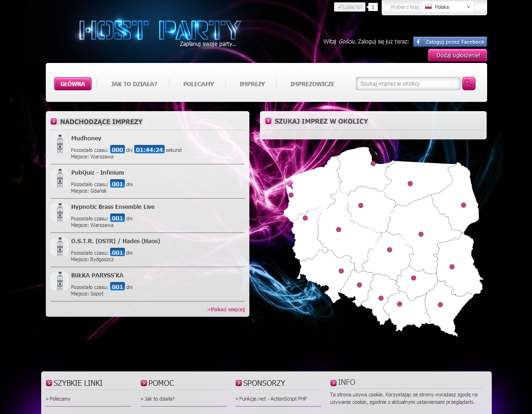Click the arrow icon beside SZUKAJ IMPREZ W OKOLICY

268,121
